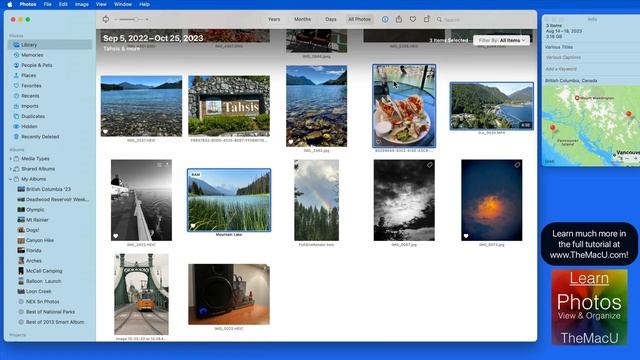Viewport: 640px width, 360px height.
Task: Select the speaker on desk photo thumbnail
Action: point(229,294)
